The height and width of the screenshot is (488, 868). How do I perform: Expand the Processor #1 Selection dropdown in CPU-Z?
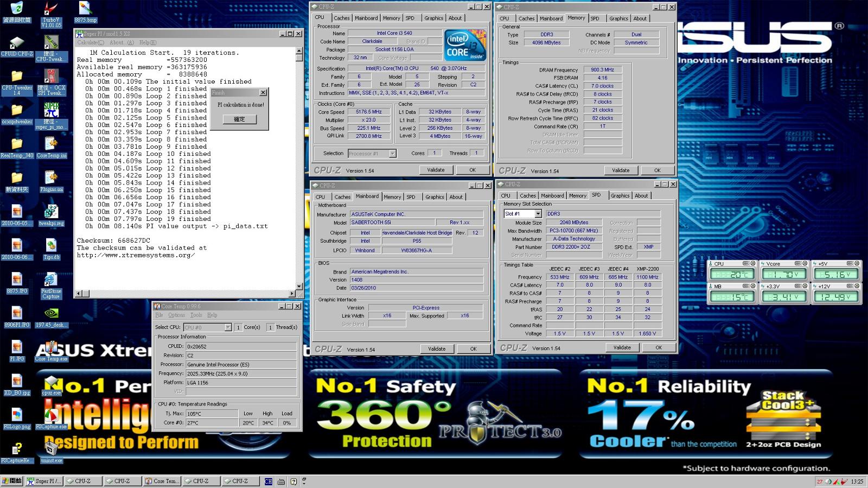392,154
